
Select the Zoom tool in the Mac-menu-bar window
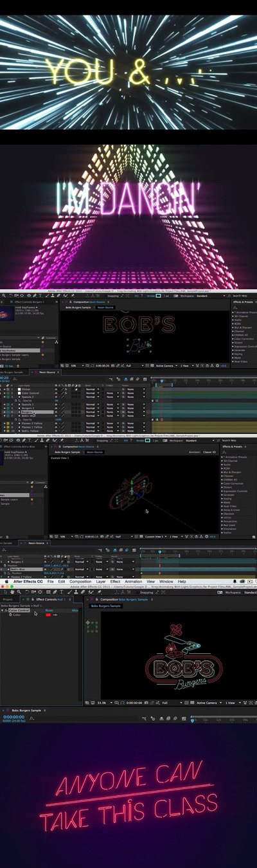click(x=19, y=592)
